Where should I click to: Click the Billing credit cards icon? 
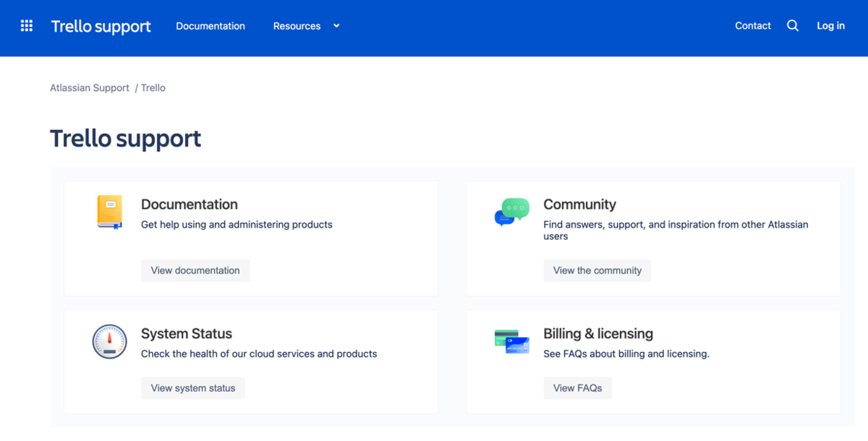pyautogui.click(x=511, y=341)
